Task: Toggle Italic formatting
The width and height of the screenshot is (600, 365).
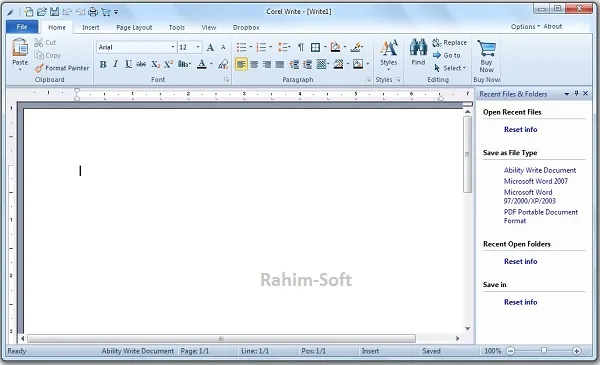Action: click(x=116, y=64)
